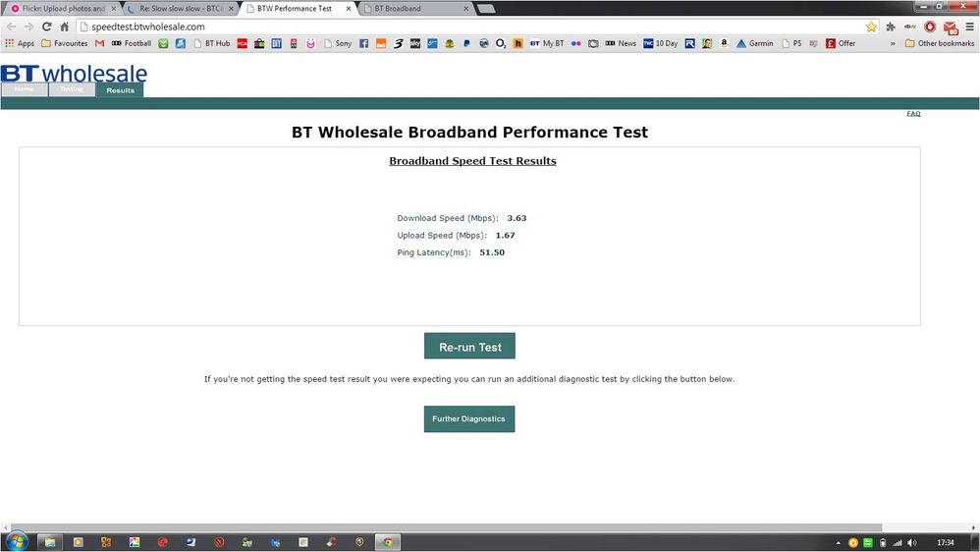Click the Chrome taskbar icon
Image resolution: width=980 pixels, height=552 pixels.
coord(388,542)
